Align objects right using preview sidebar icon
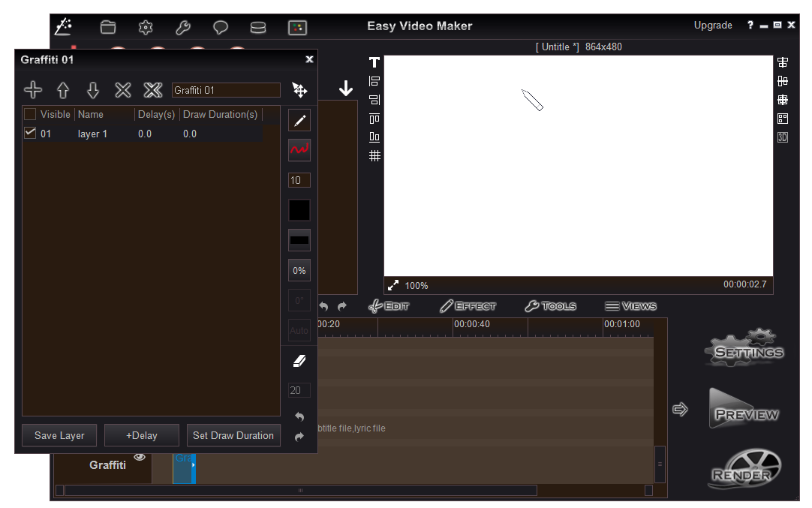This screenshot has width=812, height=508. tap(374, 100)
